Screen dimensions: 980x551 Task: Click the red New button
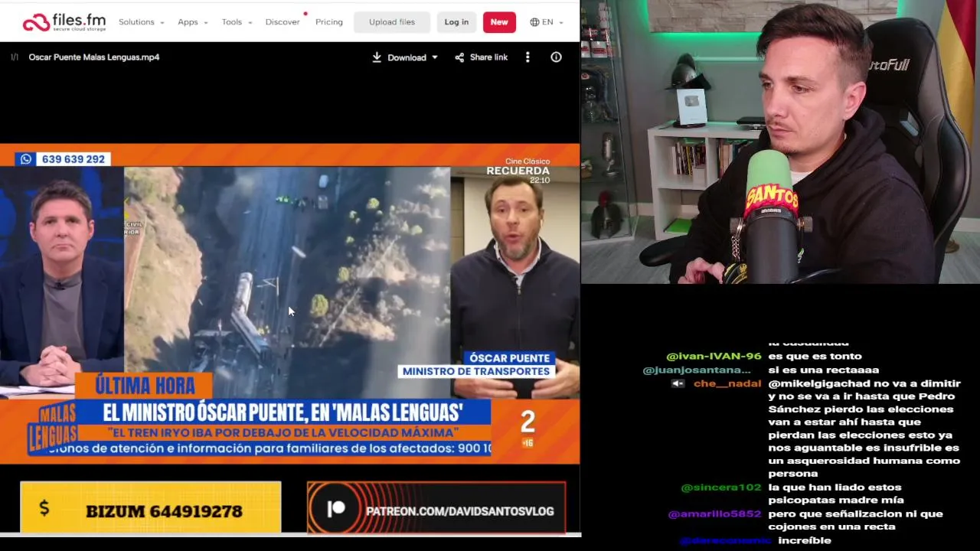(x=499, y=22)
